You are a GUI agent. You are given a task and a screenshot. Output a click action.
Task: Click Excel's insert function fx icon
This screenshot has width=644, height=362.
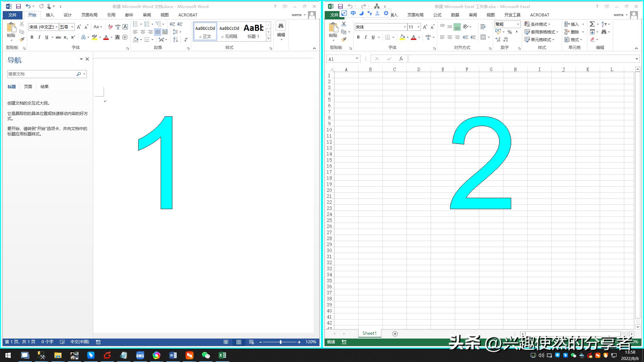(x=401, y=59)
